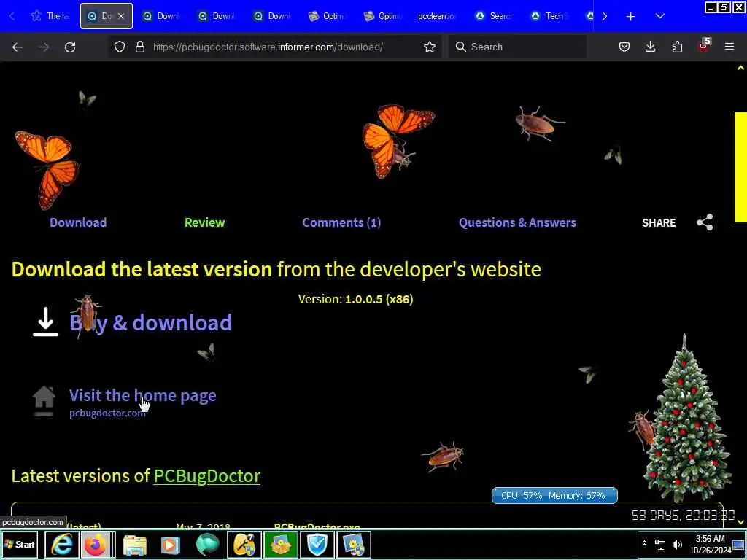The width and height of the screenshot is (747, 560).
Task: Open a new tab with the plus icon
Action: [631, 16]
